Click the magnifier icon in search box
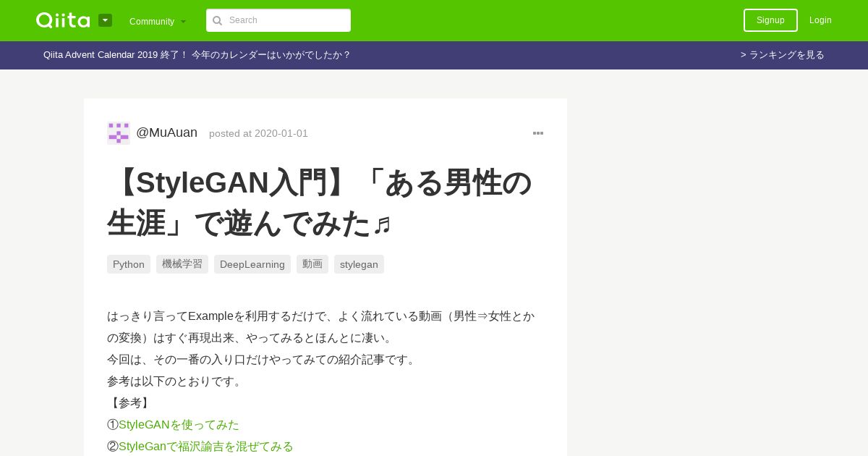868x456 pixels. coord(217,20)
